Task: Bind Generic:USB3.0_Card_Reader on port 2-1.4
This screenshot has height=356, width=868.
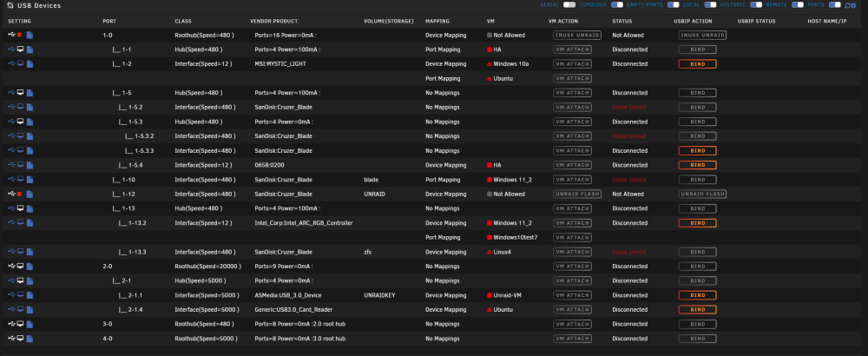Action: click(698, 309)
